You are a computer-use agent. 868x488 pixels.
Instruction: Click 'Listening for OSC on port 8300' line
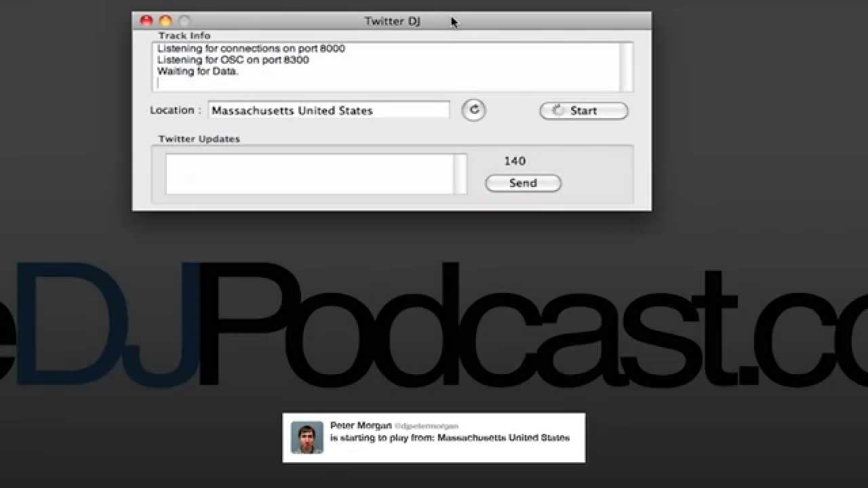233,60
